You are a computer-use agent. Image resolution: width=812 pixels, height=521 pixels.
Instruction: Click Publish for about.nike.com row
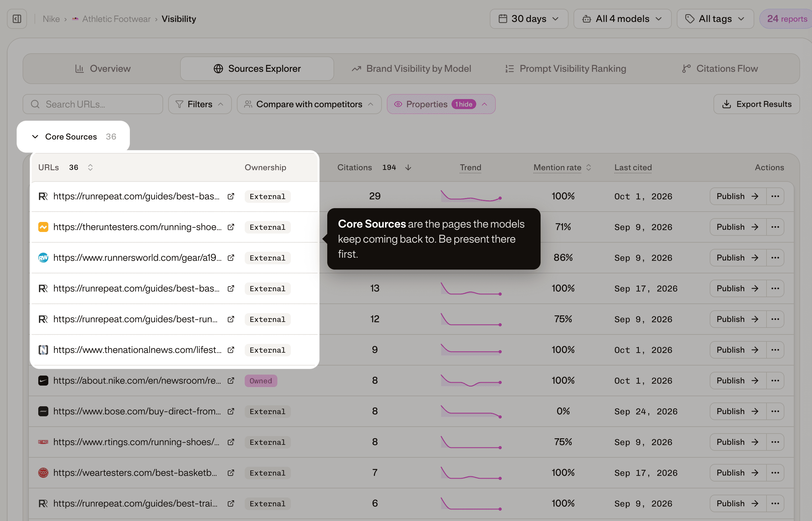738,381
